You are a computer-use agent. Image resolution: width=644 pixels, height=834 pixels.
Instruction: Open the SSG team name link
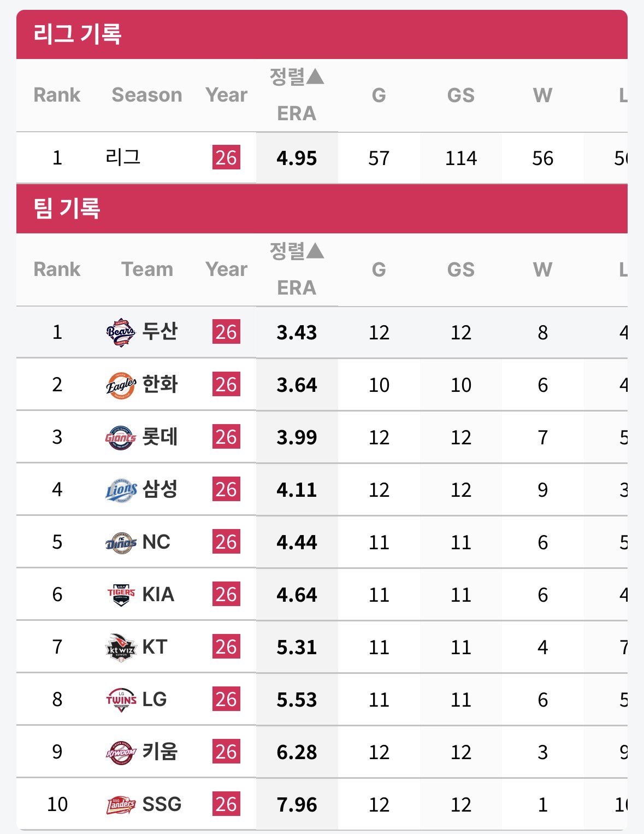(x=162, y=804)
